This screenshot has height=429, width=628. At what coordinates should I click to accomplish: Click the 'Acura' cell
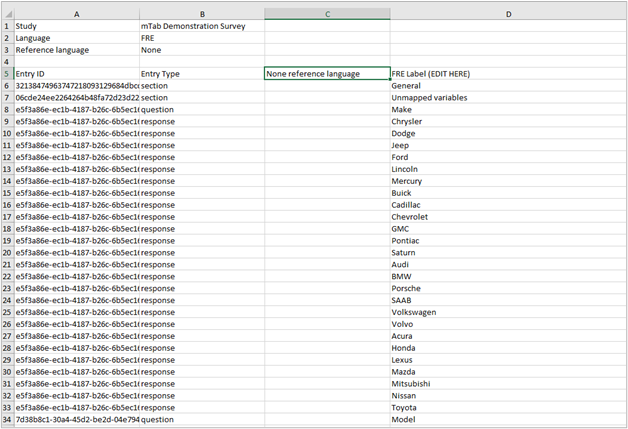click(x=508, y=336)
